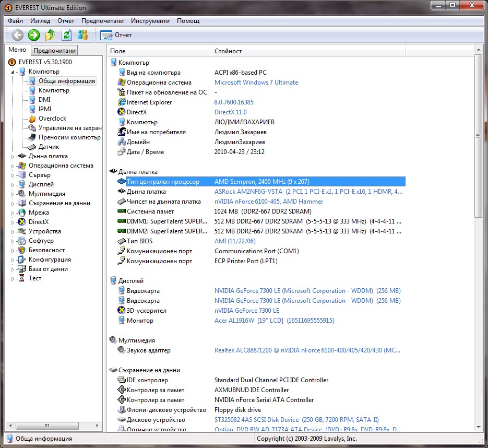
Task: Open the Microsoft Windows 7 Ultimate link
Action: pos(256,82)
